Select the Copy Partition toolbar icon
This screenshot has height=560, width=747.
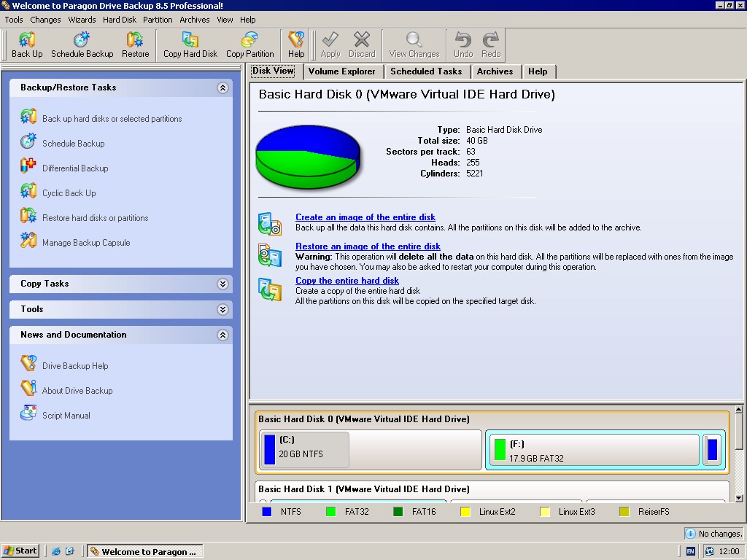pos(249,39)
